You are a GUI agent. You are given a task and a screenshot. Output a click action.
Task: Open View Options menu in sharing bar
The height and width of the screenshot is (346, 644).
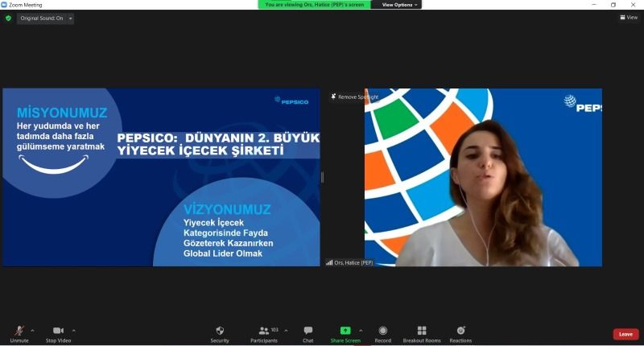[399, 5]
